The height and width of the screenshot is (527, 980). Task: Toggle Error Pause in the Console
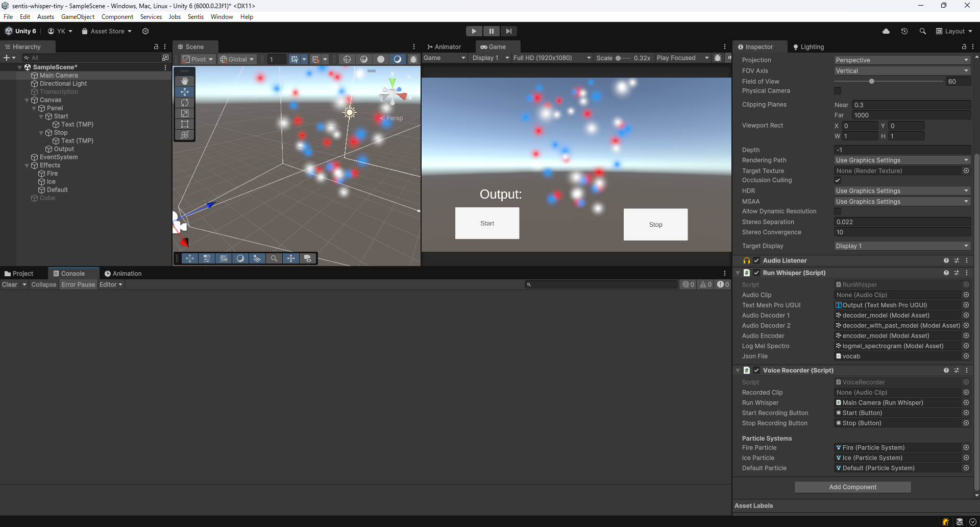pos(78,284)
